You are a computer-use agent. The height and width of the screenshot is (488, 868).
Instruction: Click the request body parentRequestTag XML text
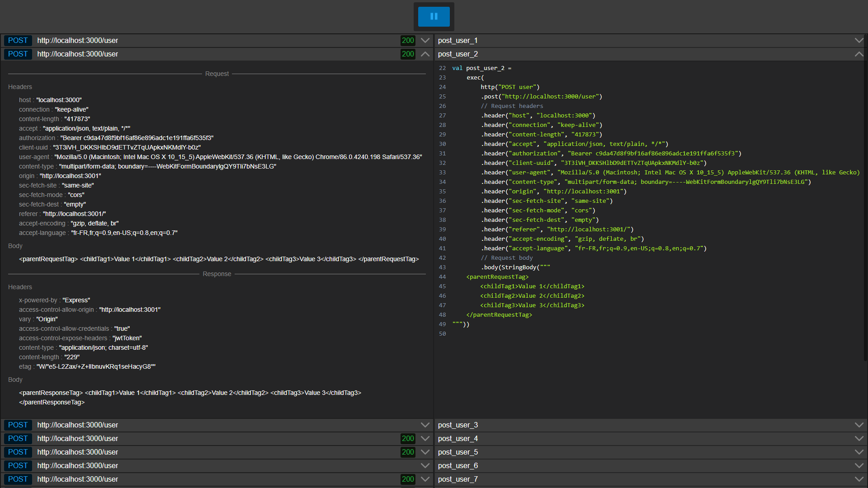pyautogui.click(x=219, y=259)
